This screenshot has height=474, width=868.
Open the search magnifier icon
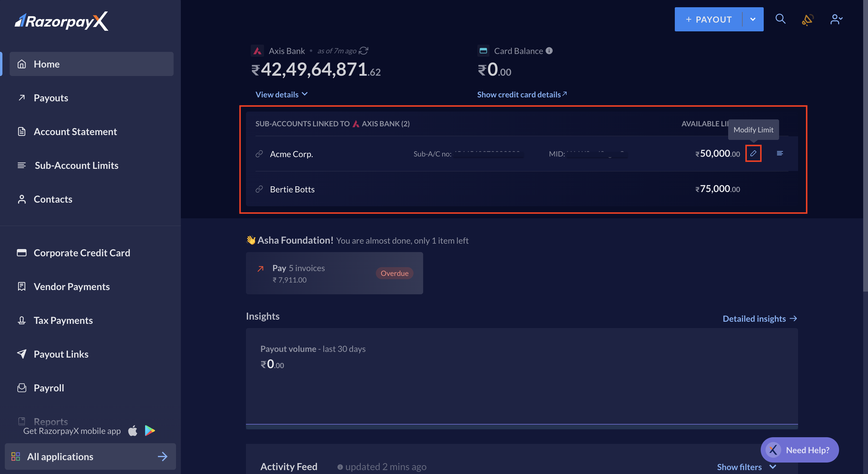780,19
